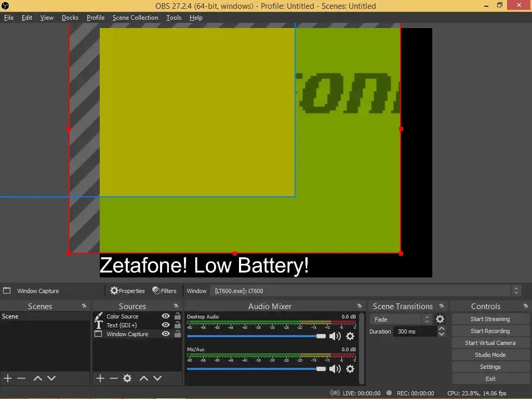Screen dimensions: 532x399
Task: Open the Tools menu
Action: [174, 18]
